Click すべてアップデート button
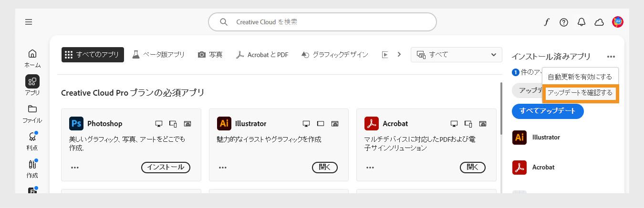 (x=548, y=111)
